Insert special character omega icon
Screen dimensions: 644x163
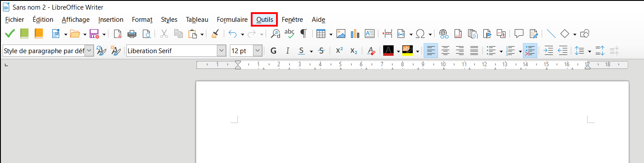pyautogui.click(x=420, y=34)
